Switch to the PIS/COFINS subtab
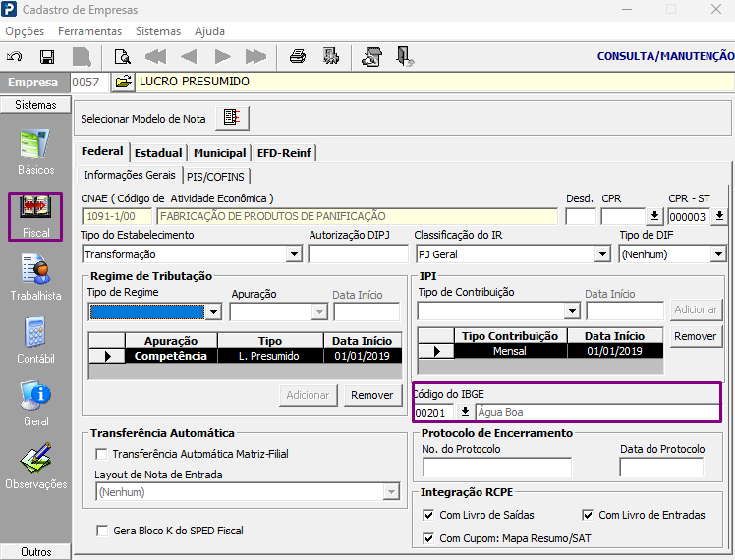The height and width of the screenshot is (560, 735). [x=215, y=177]
